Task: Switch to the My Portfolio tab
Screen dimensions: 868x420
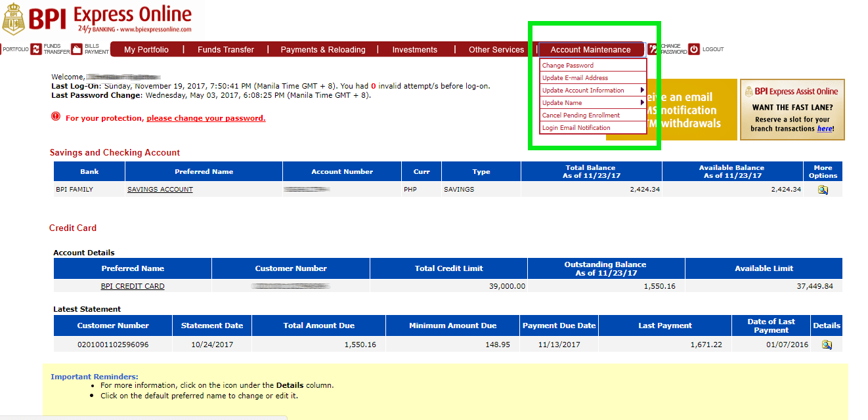Action: 147,49
